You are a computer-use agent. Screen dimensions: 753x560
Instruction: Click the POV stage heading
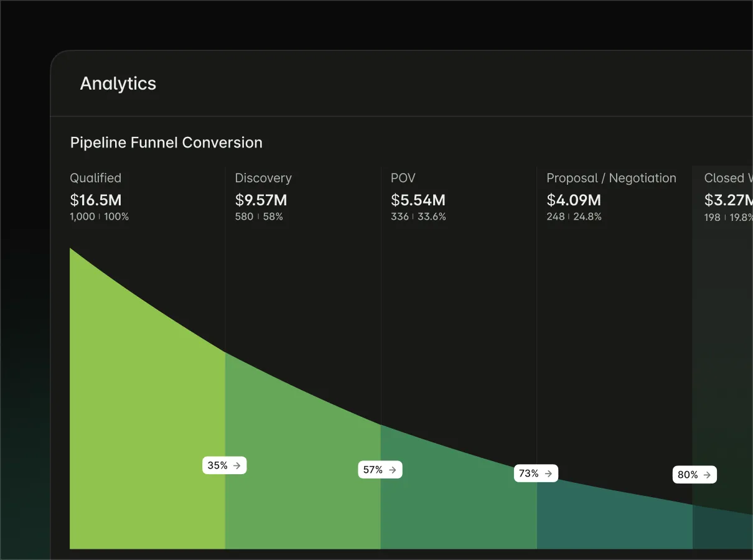coord(403,178)
